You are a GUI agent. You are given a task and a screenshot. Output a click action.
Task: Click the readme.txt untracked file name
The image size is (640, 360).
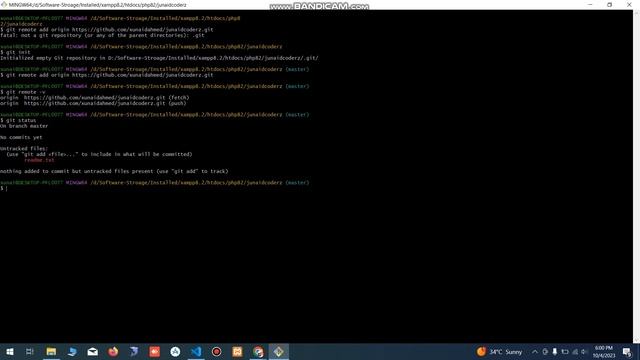(x=39, y=160)
